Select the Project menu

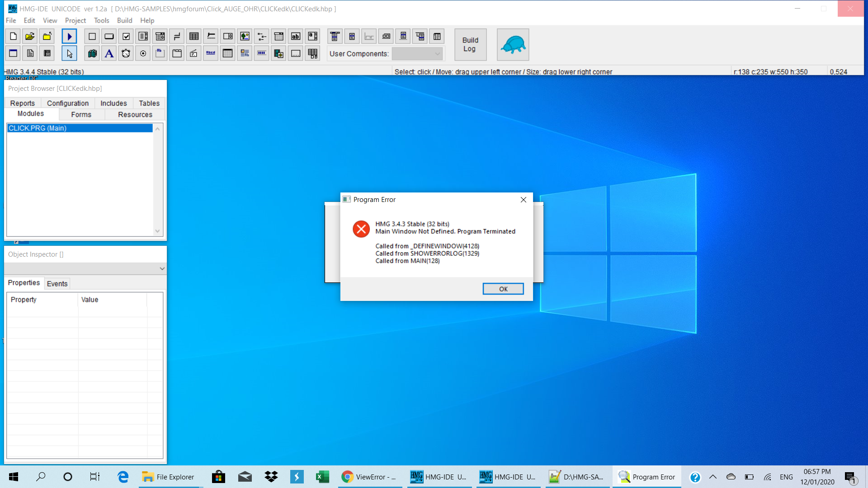coord(75,20)
